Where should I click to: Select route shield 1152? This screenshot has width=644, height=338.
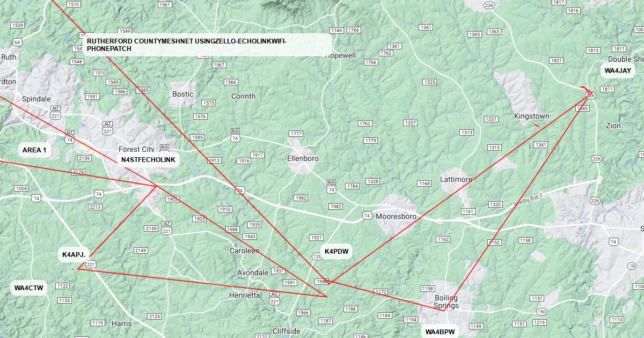(x=494, y=243)
